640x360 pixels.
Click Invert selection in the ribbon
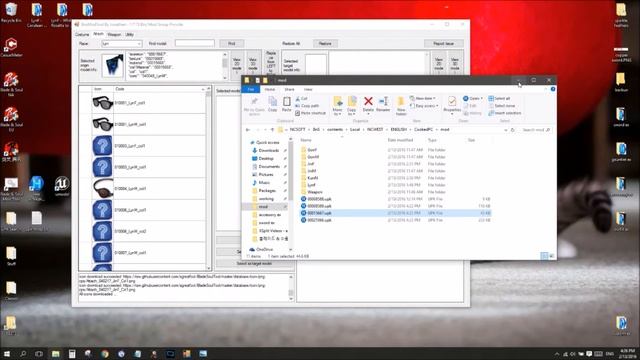coord(505,113)
